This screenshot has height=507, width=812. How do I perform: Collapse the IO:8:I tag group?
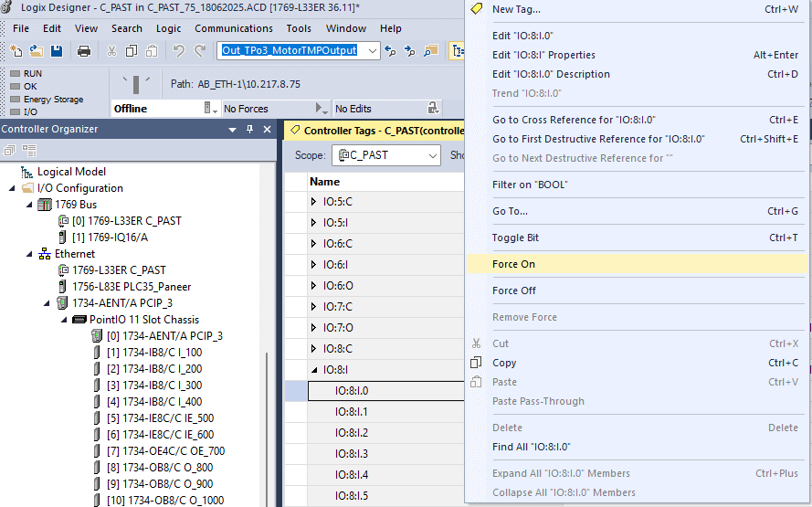click(315, 370)
